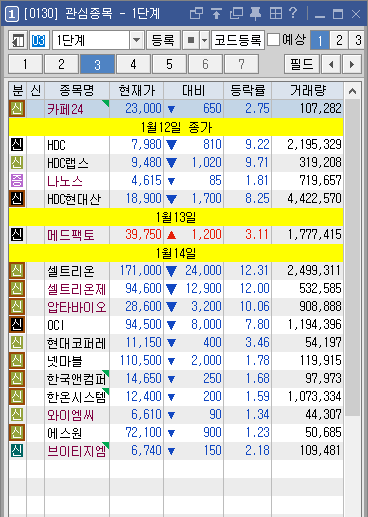
Task: Click the 신 icon on 한국앤컴퍼 row
Action: (x=17, y=379)
